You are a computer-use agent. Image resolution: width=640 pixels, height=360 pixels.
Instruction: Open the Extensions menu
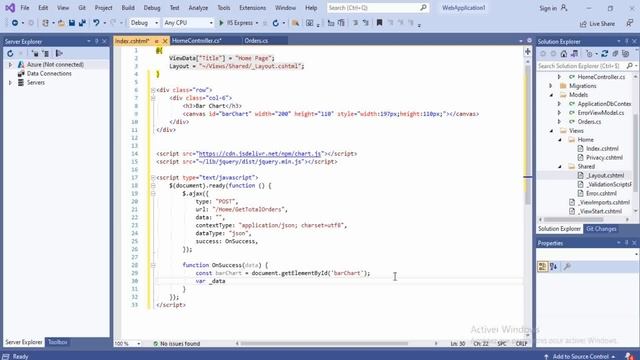pos(252,8)
